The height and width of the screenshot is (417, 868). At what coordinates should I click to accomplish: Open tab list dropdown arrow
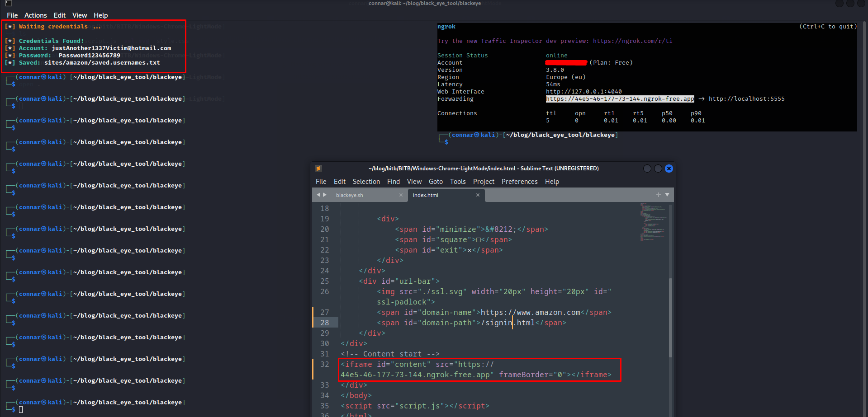[x=667, y=195]
